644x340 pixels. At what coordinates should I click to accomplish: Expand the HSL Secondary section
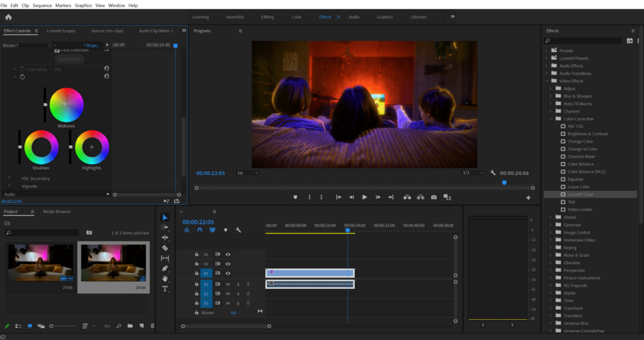coord(9,178)
